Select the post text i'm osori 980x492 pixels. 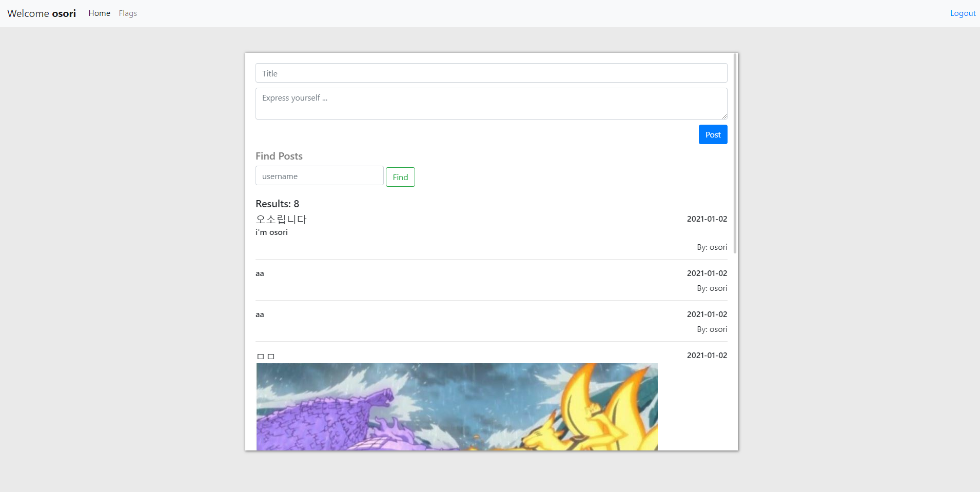click(271, 232)
